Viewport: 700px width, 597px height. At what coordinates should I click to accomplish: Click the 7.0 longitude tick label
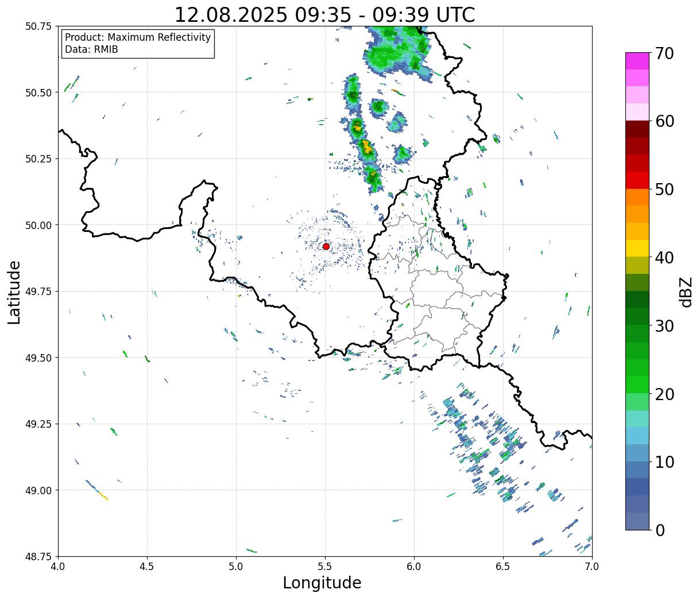(x=592, y=567)
